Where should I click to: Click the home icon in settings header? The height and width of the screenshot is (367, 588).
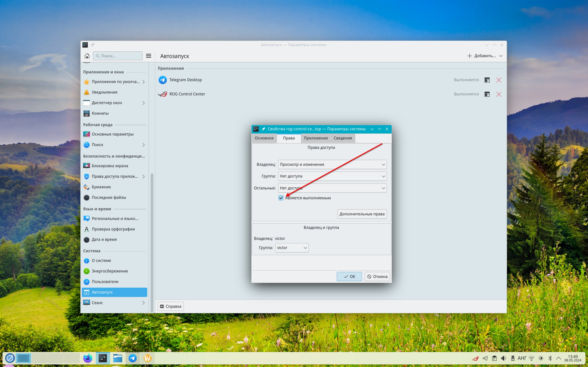[x=87, y=56]
